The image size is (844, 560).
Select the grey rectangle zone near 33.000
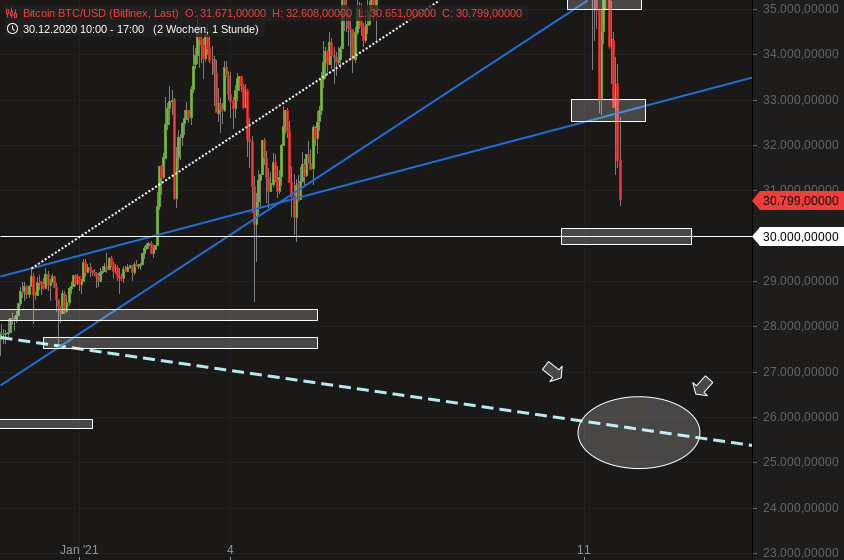coord(608,110)
